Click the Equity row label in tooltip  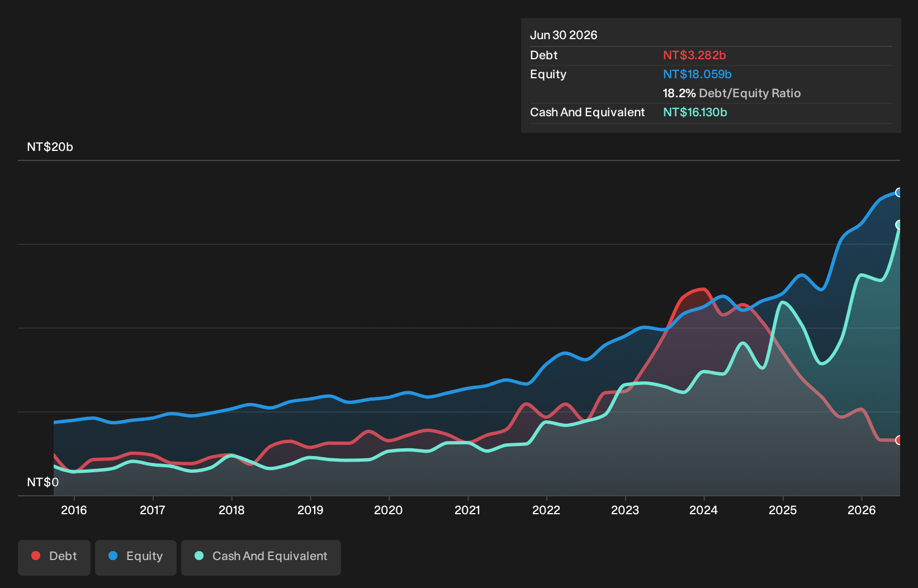point(548,74)
